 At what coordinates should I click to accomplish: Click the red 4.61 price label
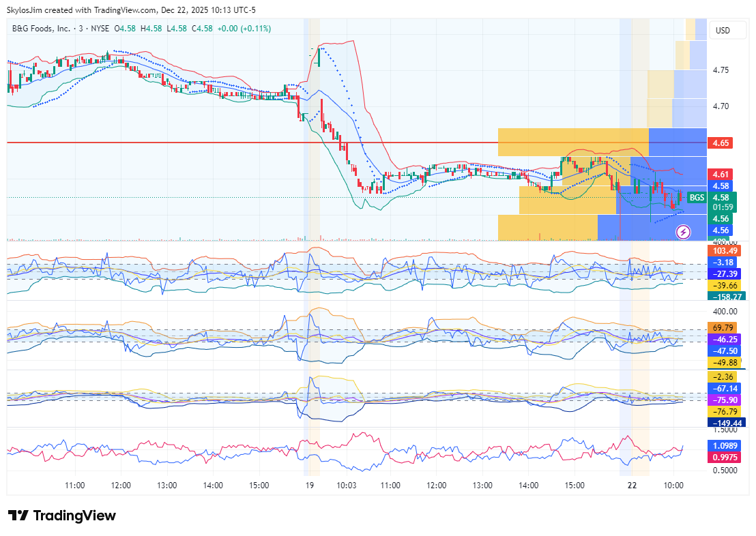[721, 174]
